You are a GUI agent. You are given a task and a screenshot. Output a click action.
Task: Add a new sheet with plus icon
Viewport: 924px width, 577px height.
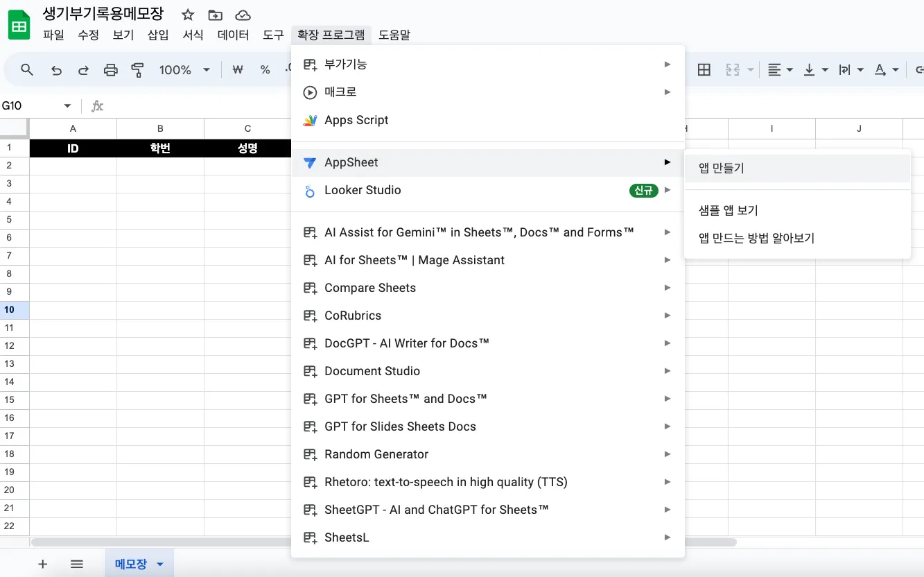point(43,565)
